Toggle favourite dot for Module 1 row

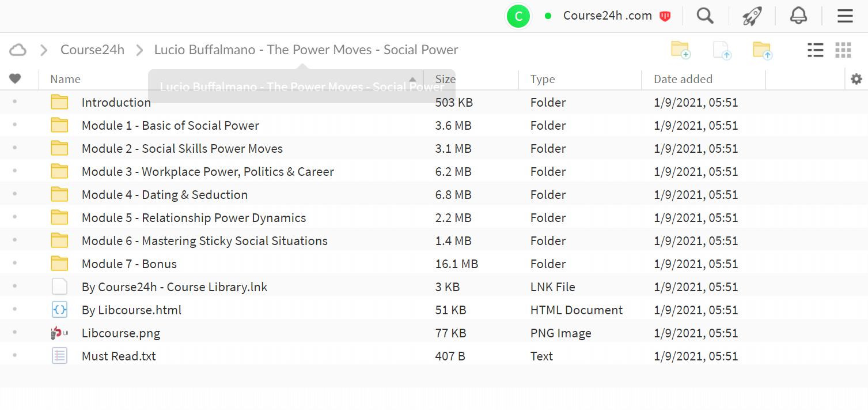[14, 125]
